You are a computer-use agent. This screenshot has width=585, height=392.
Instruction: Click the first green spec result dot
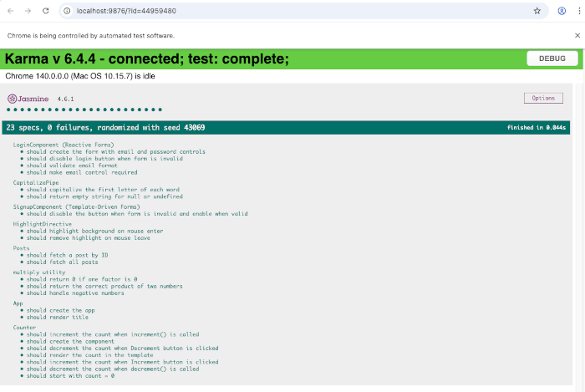[x=8, y=109]
